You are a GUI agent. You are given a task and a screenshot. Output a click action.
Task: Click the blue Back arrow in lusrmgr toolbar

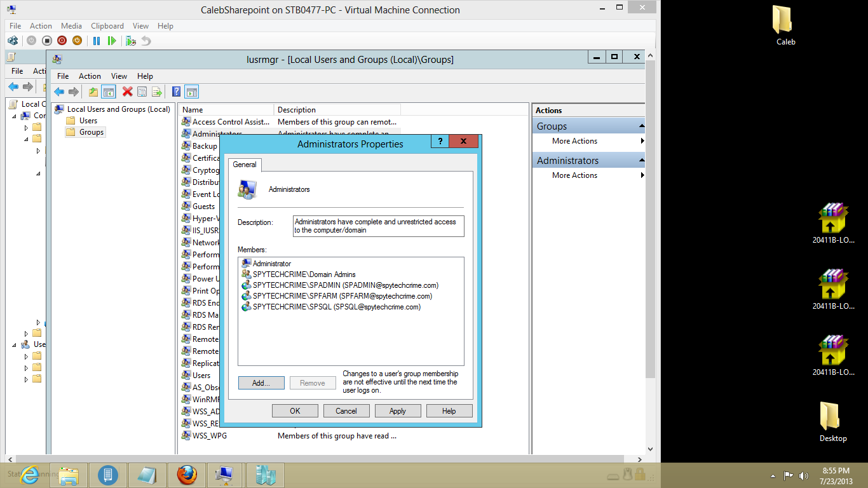pos(59,91)
